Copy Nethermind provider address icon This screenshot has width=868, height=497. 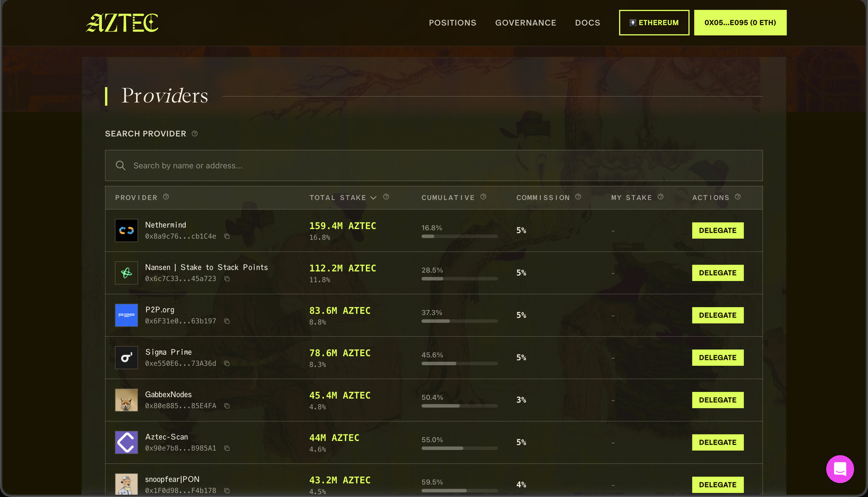(227, 236)
